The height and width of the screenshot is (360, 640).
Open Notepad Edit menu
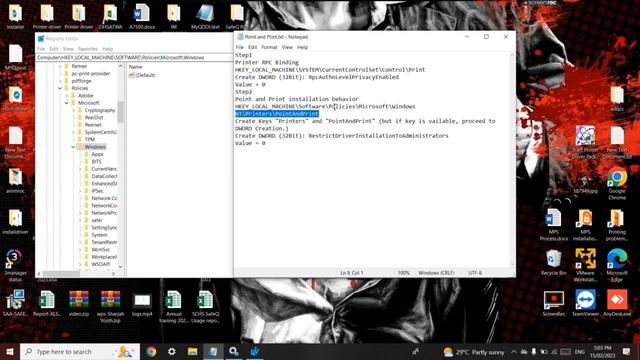pos(253,47)
